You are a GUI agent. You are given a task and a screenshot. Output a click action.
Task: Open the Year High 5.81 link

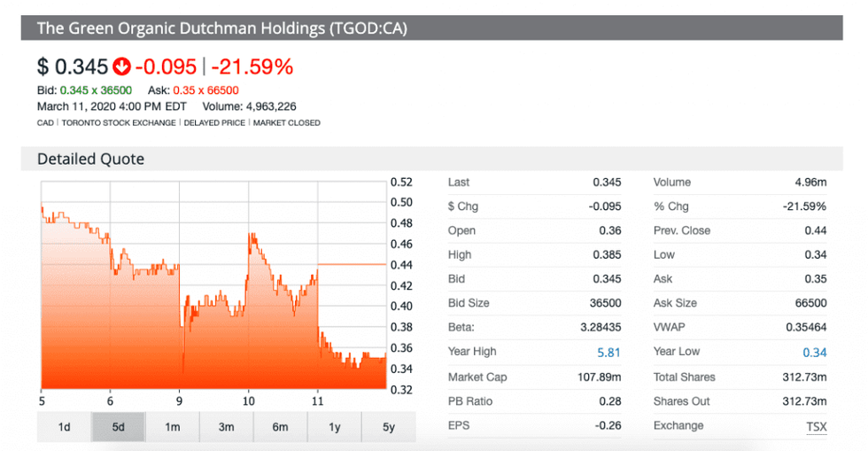coord(608,352)
